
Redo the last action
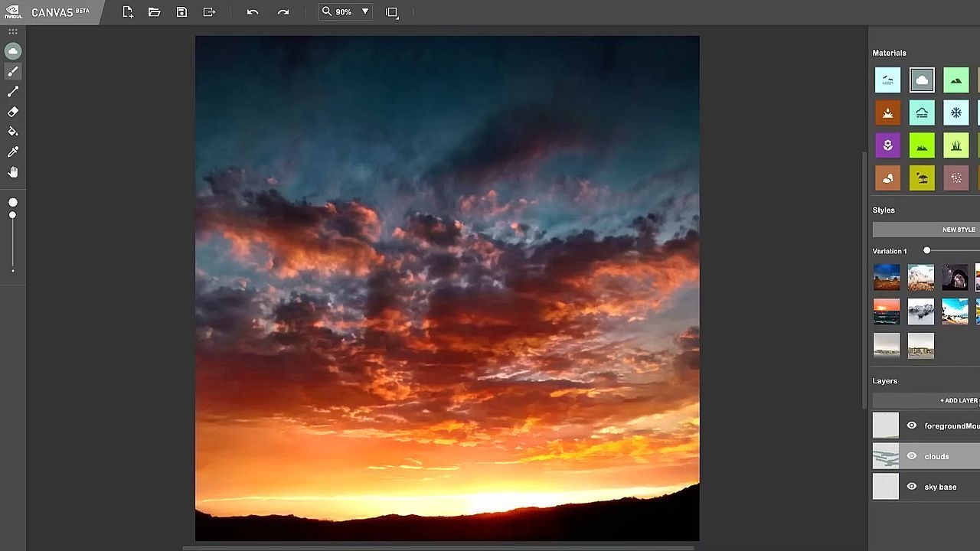tap(283, 12)
